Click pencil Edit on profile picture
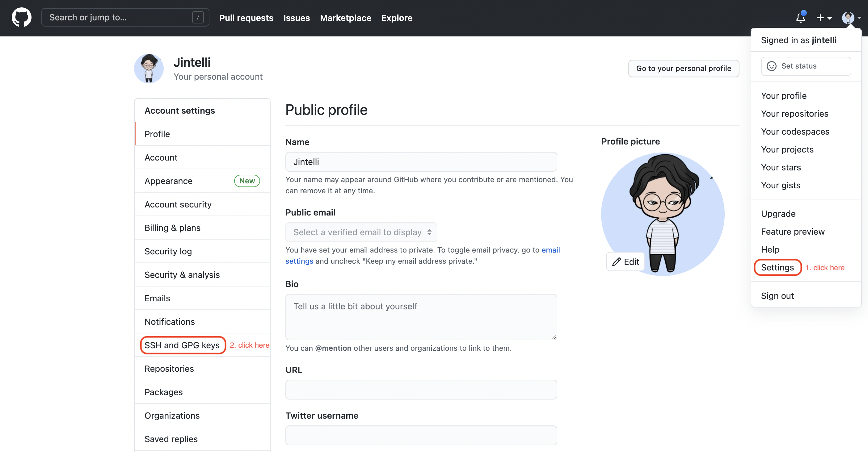The height and width of the screenshot is (452, 868). 626,262
